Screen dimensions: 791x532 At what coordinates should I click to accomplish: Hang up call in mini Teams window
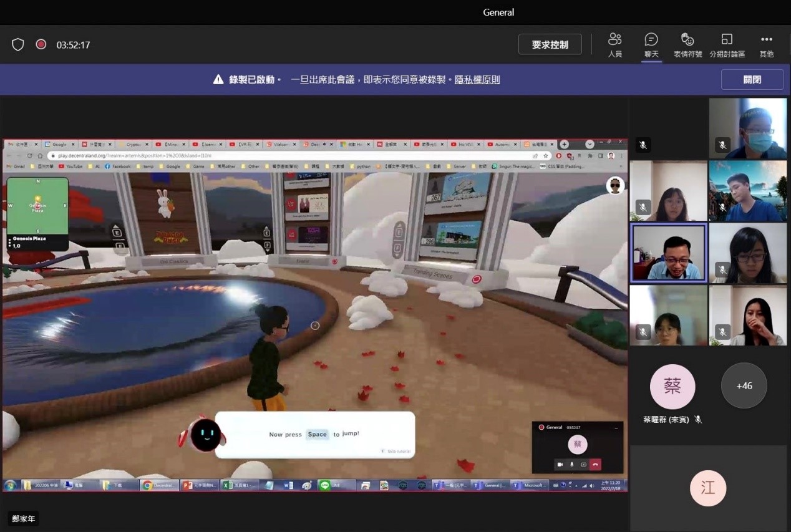pos(596,465)
